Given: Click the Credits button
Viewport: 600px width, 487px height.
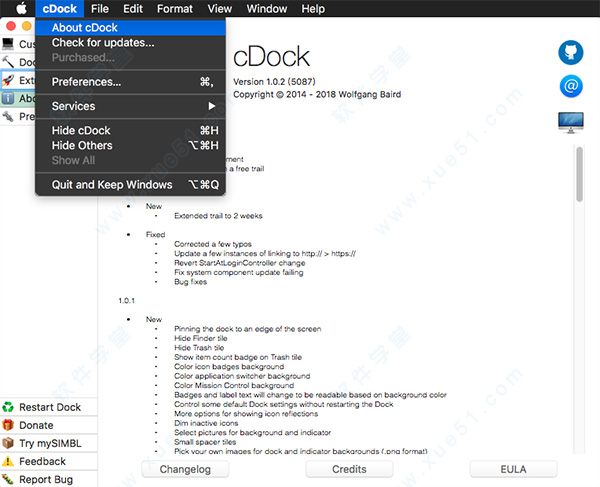Looking at the screenshot, I should [x=349, y=469].
